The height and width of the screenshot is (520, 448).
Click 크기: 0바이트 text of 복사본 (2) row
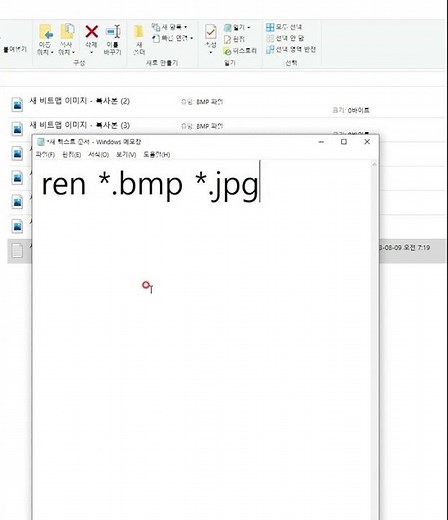tap(351, 110)
